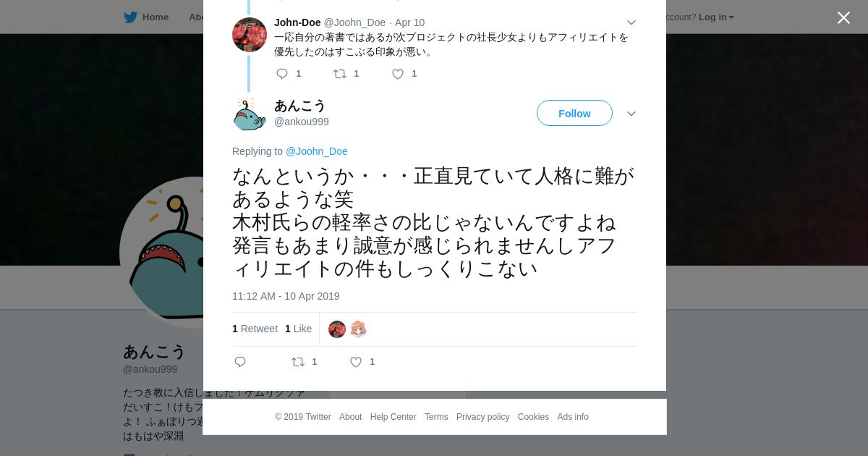Reply to あんこう's main tweet
Image resolution: width=868 pixels, height=456 pixels.
click(x=240, y=362)
